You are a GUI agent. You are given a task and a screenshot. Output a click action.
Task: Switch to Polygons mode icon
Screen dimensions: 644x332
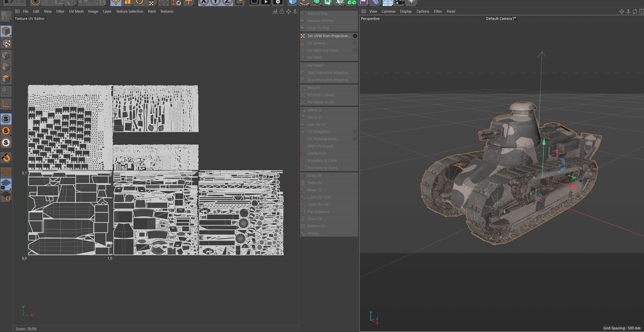point(6,79)
